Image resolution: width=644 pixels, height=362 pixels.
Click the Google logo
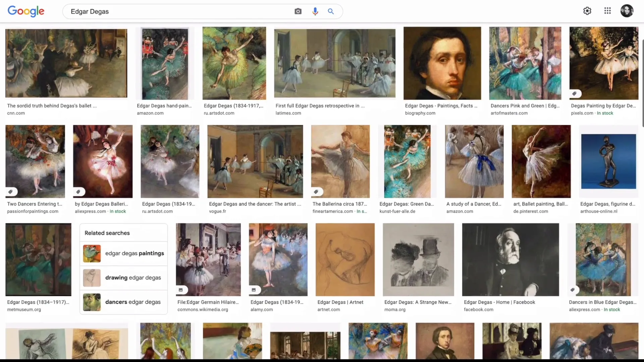pyautogui.click(x=26, y=11)
